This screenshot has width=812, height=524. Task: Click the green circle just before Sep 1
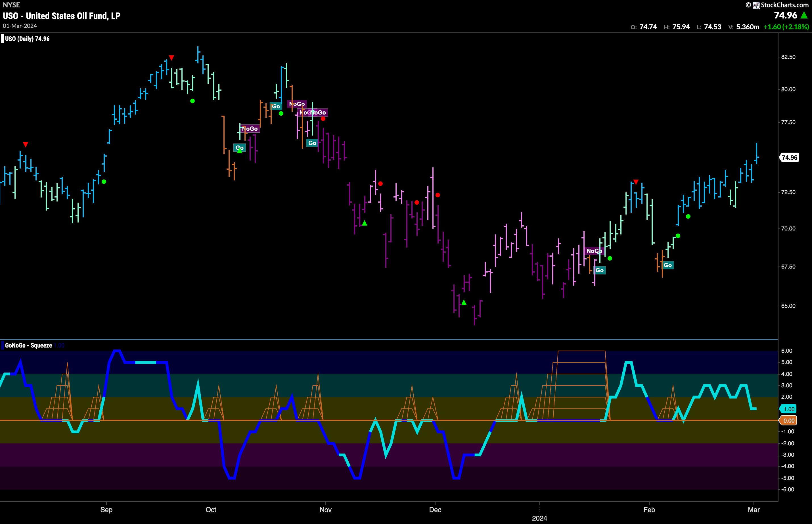(x=104, y=182)
